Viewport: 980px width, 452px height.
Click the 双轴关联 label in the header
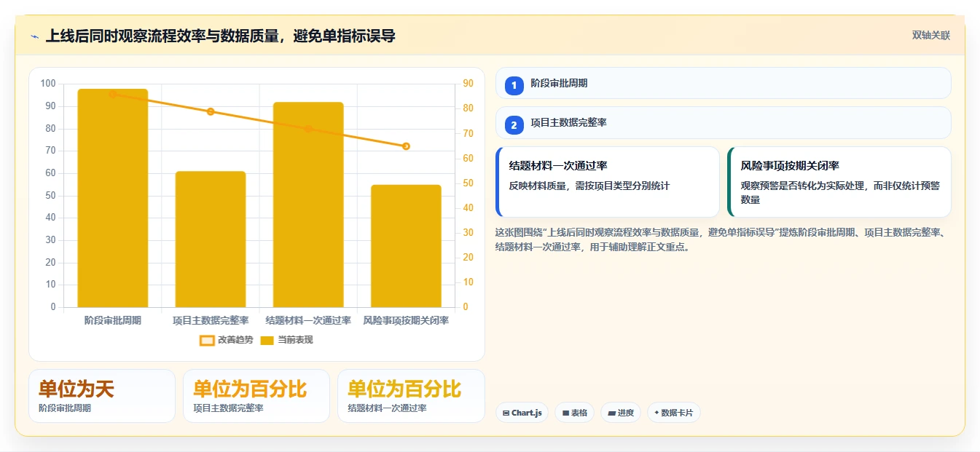[x=930, y=36]
